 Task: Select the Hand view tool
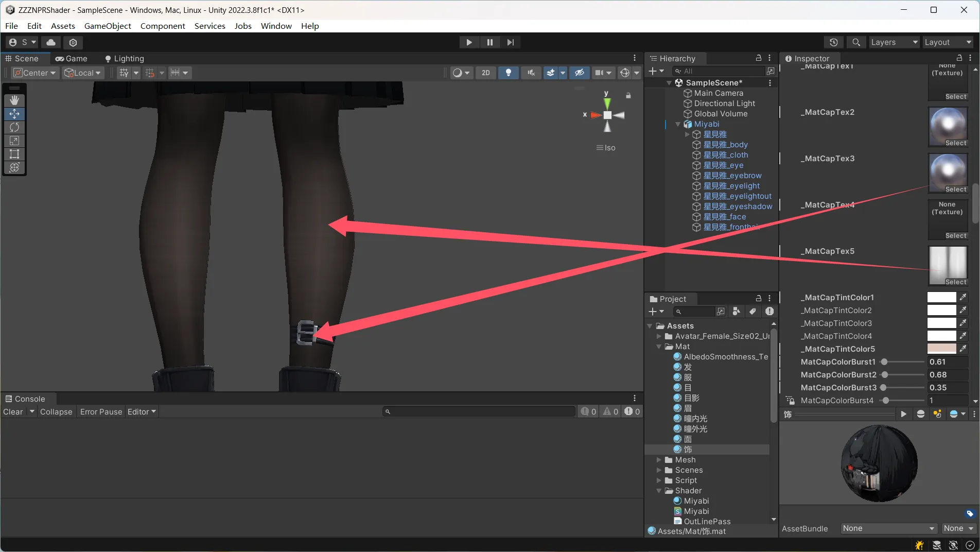click(x=14, y=100)
